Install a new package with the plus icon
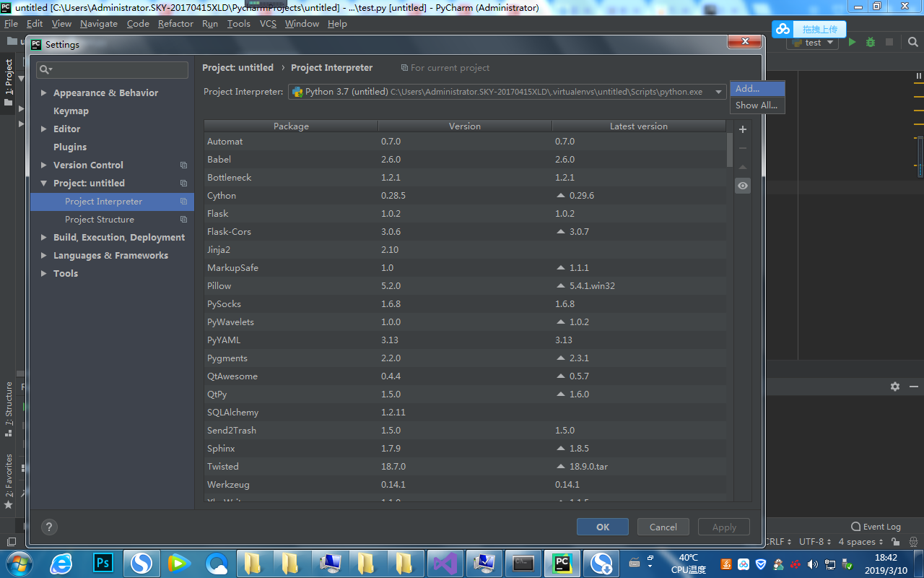The image size is (924, 578). 742,130
